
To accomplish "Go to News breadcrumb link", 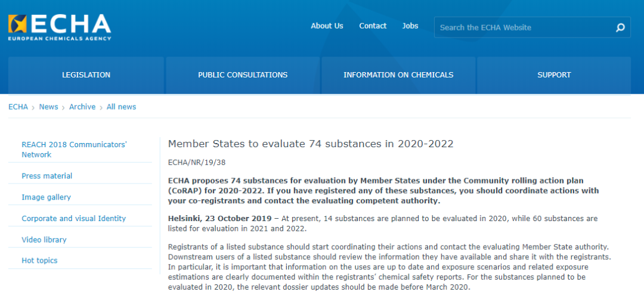I will (x=48, y=107).
